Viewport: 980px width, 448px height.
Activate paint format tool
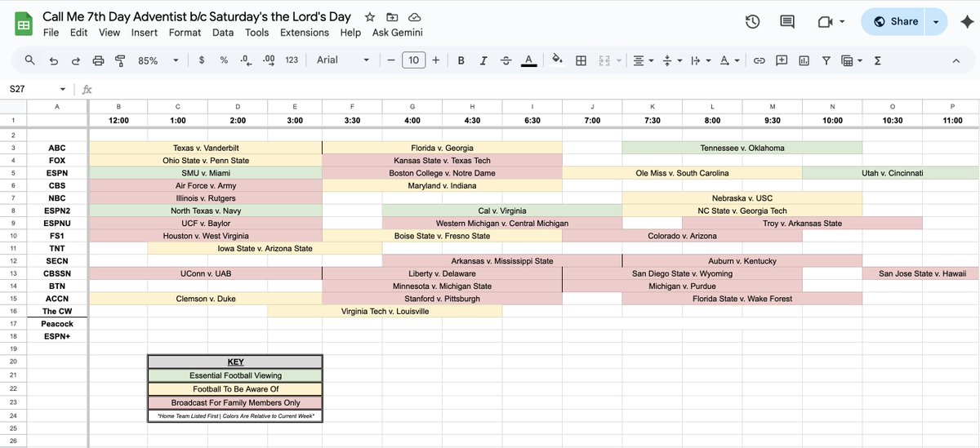[x=121, y=60]
